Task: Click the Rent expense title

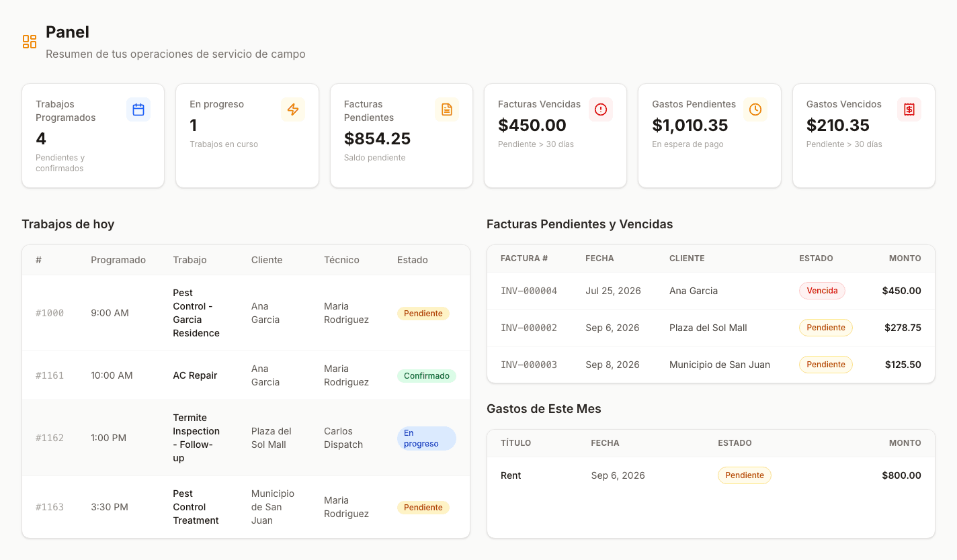Action: coord(511,475)
